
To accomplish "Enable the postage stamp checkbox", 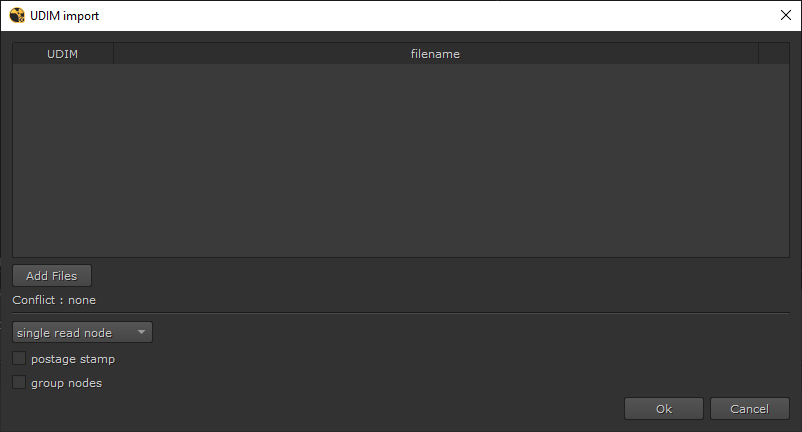I will (x=19, y=358).
